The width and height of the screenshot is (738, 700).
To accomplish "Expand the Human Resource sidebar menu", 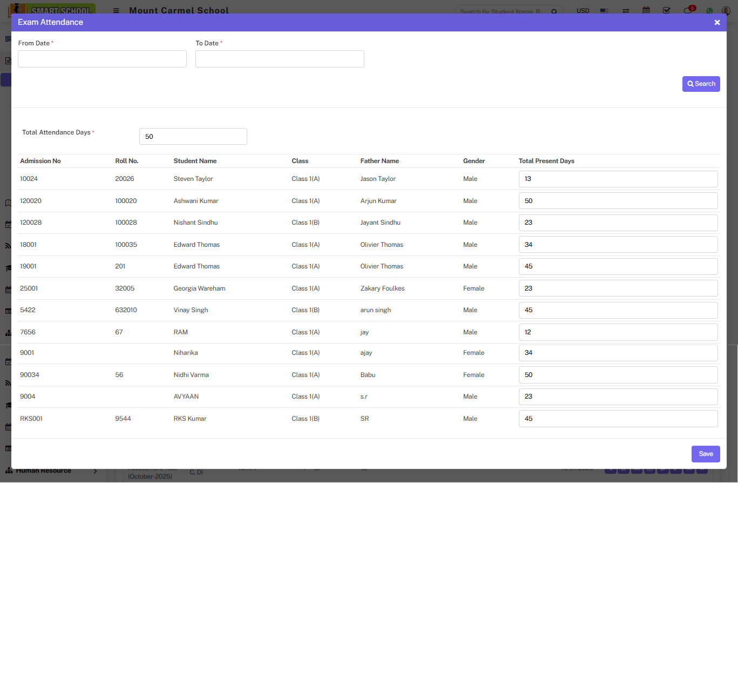I will click(51, 471).
